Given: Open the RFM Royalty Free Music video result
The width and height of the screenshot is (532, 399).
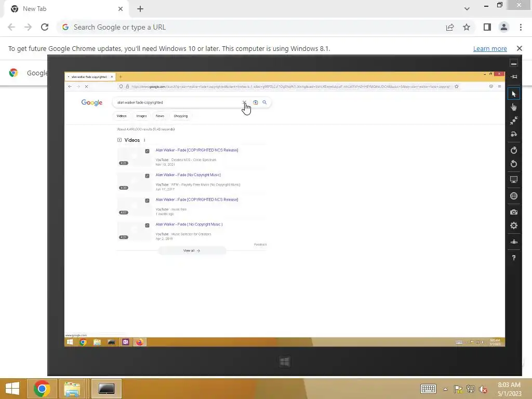Looking at the screenshot, I should point(188,175).
